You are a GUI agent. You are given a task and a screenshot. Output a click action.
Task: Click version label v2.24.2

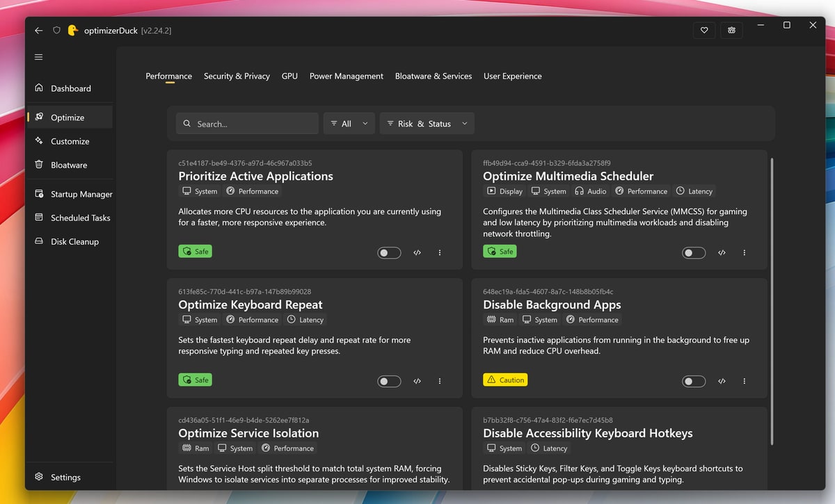point(157,31)
